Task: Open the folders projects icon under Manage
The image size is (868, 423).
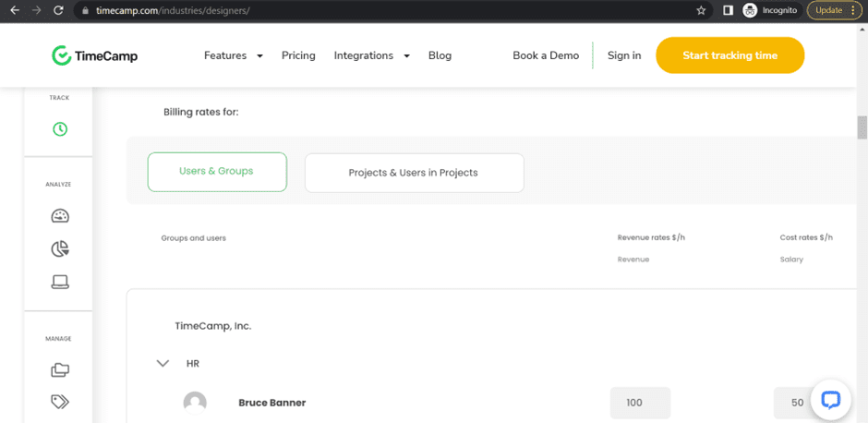Action: coord(60,369)
